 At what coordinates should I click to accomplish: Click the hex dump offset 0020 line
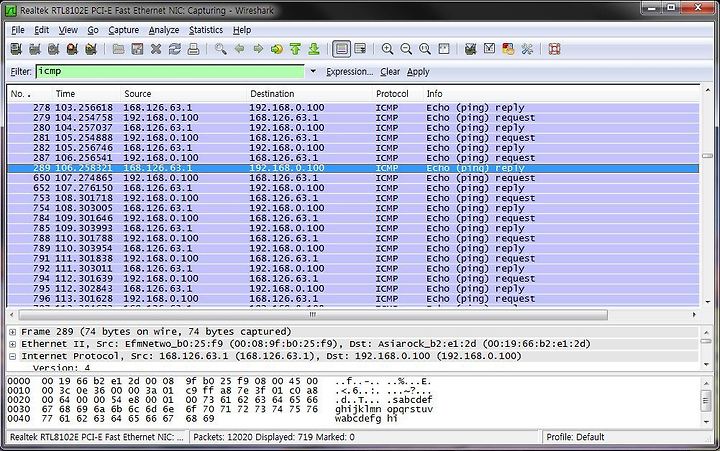220,400
